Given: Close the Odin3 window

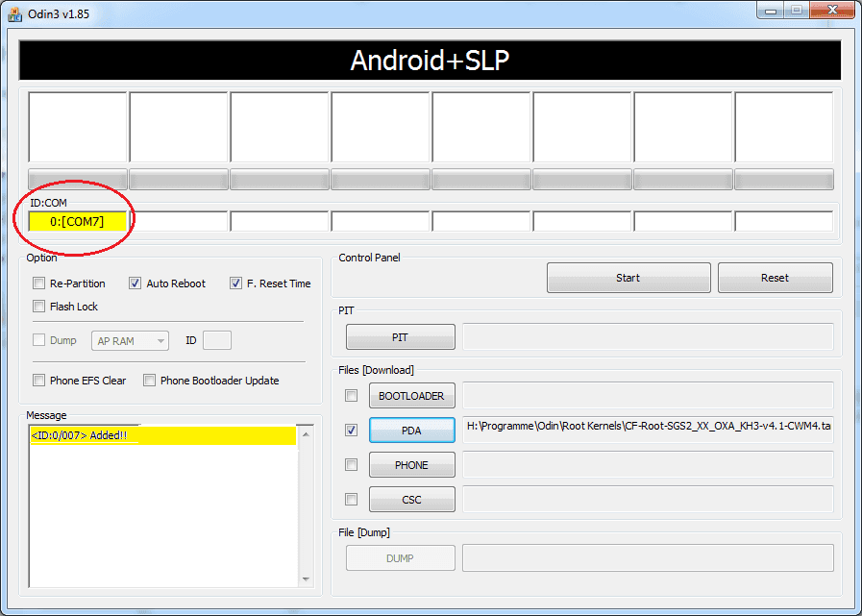Looking at the screenshot, I should 833,11.
